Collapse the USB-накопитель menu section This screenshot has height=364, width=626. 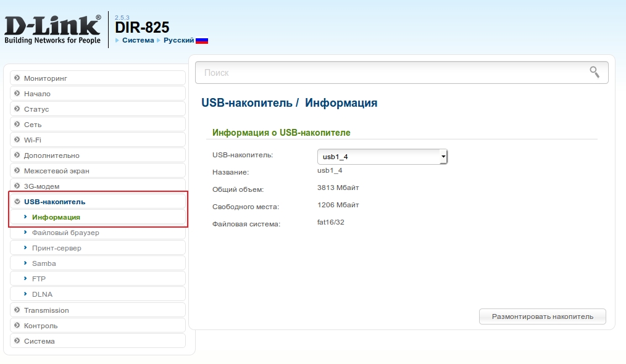54,202
